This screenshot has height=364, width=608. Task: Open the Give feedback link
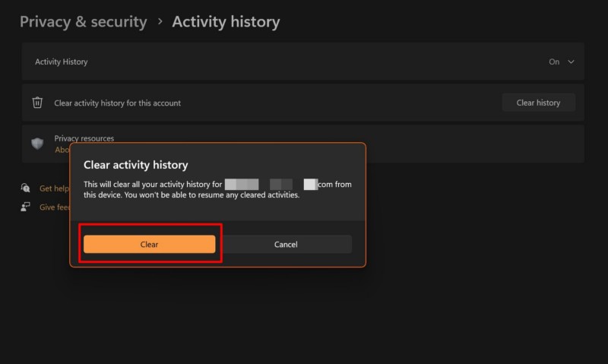pyautogui.click(x=54, y=207)
